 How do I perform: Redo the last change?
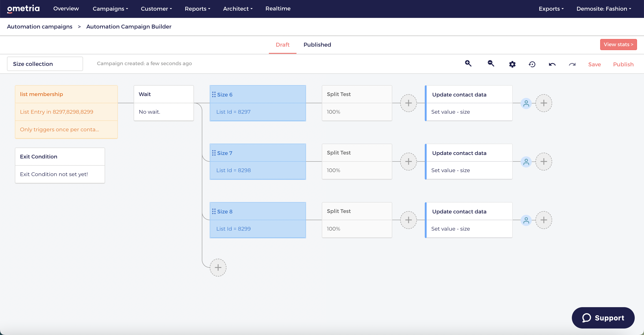(572, 64)
